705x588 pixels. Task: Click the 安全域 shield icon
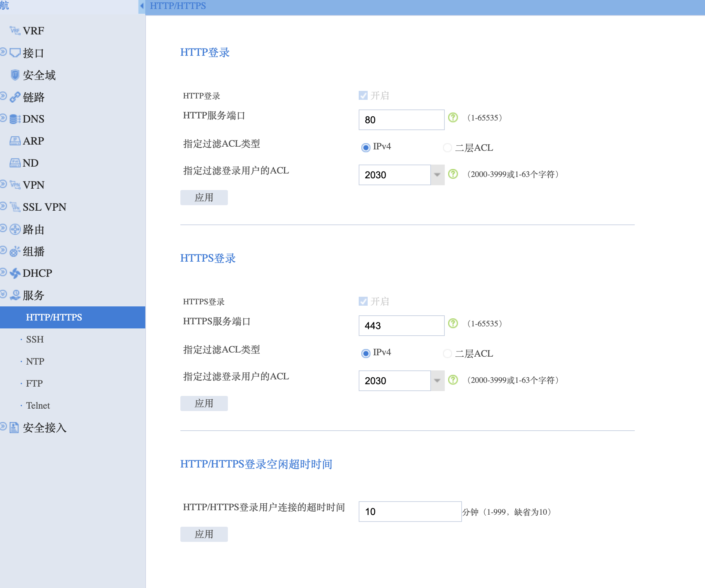15,75
